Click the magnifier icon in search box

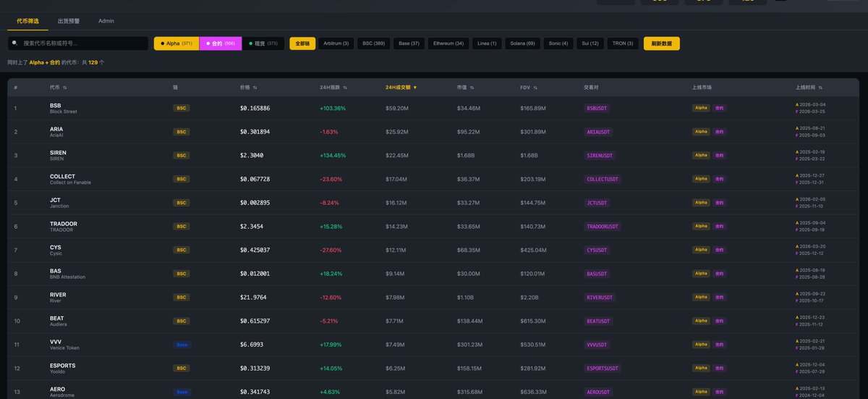(14, 43)
